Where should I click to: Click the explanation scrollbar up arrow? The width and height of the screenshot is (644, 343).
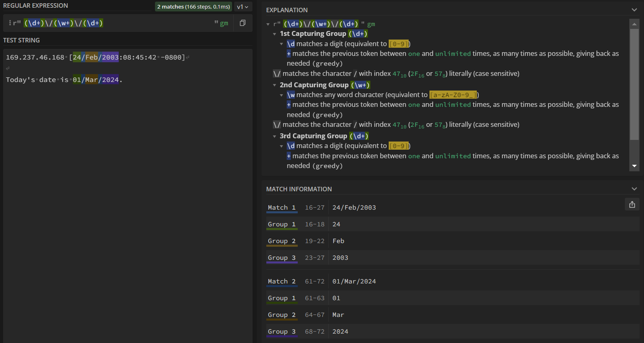click(634, 24)
